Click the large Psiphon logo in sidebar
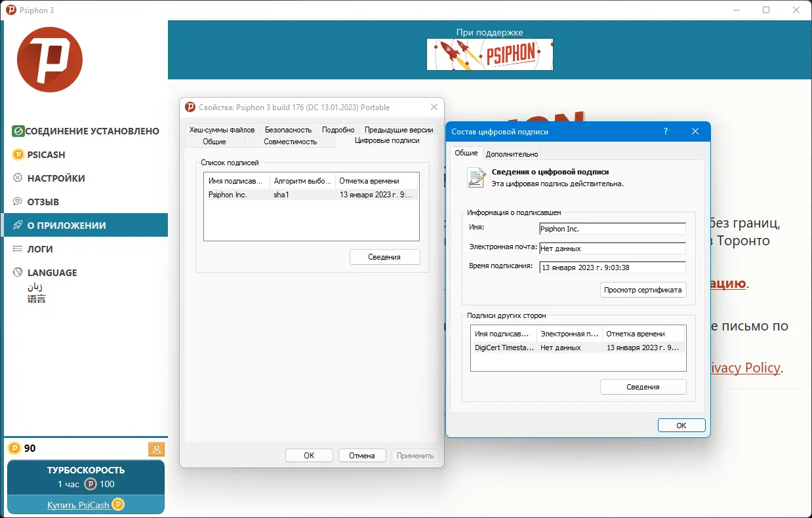 coord(50,60)
